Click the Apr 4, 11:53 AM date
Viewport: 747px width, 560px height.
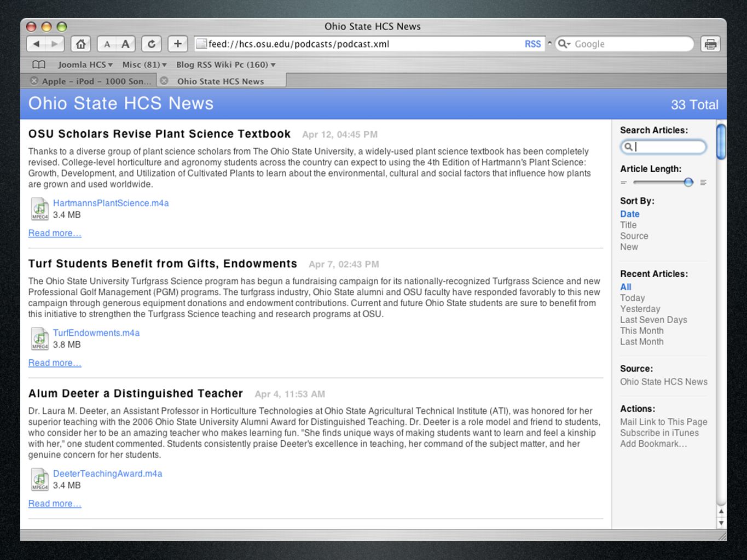tap(290, 394)
